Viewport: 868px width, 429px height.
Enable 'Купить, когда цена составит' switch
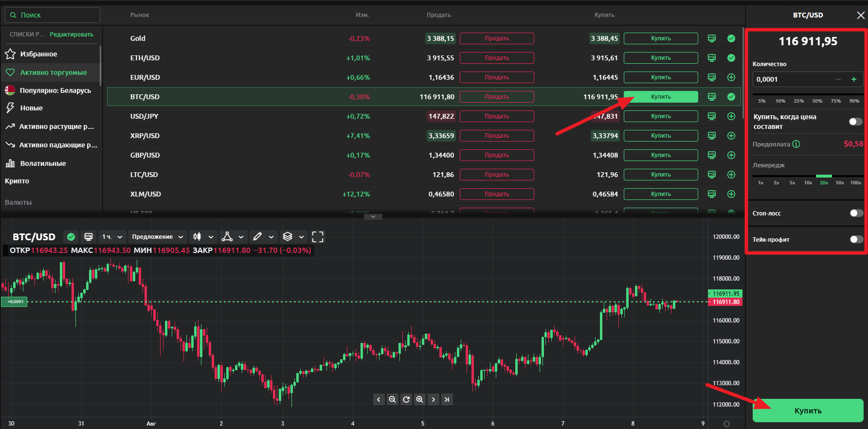pyautogui.click(x=856, y=122)
